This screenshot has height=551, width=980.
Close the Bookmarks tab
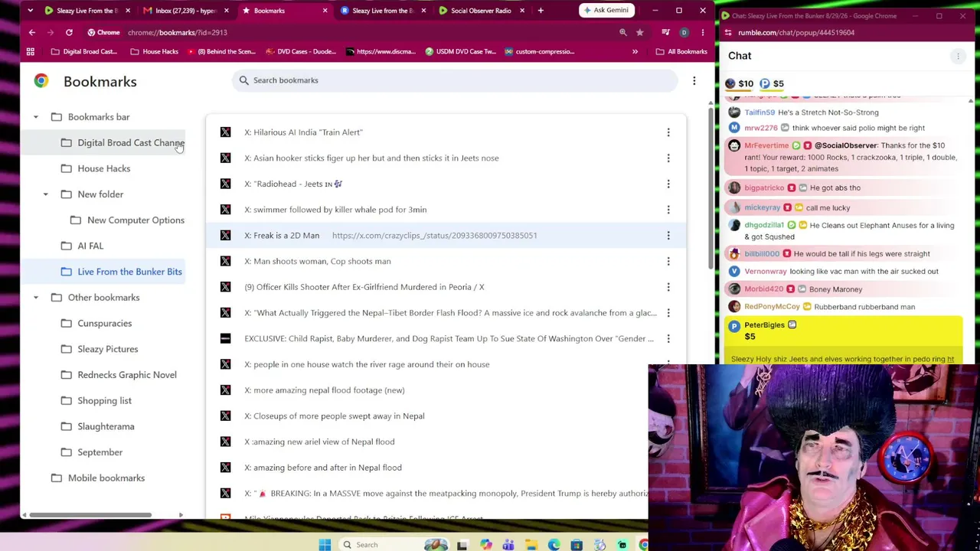[325, 11]
